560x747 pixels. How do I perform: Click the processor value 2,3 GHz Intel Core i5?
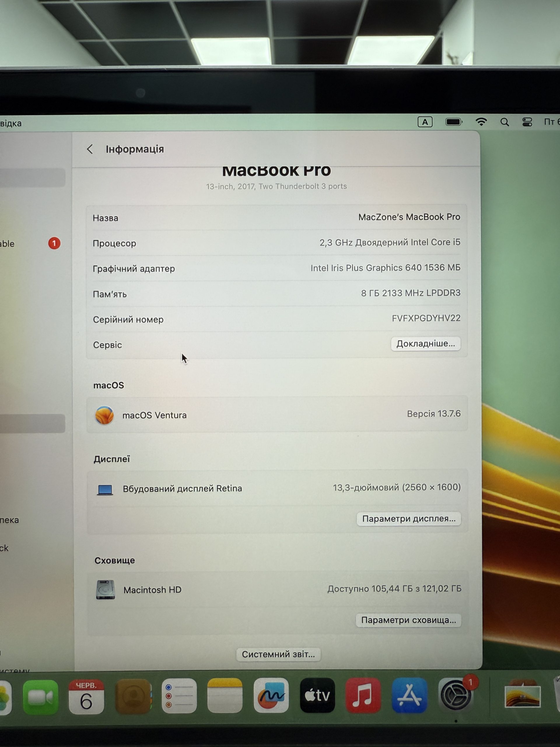(x=390, y=242)
